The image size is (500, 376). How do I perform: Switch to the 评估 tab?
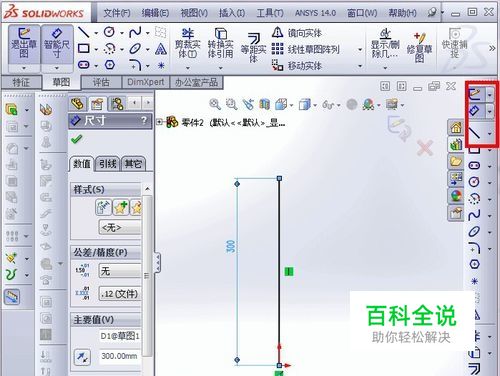point(101,82)
